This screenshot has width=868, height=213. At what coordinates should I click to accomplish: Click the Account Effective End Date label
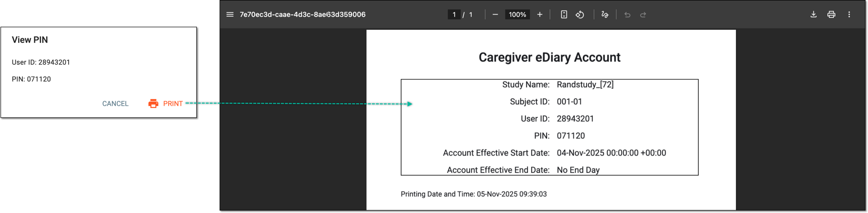coord(498,170)
